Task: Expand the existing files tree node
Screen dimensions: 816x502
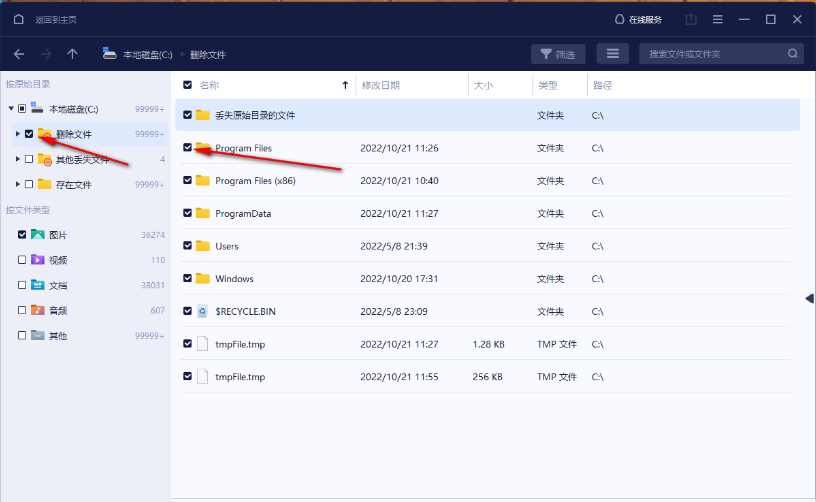Action: pyautogui.click(x=18, y=184)
